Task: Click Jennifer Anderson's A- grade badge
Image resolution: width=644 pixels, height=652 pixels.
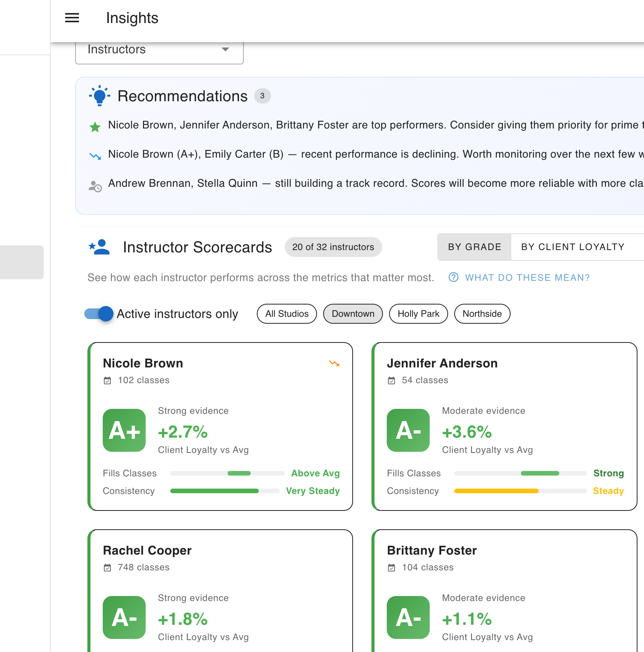Action: [x=408, y=430]
